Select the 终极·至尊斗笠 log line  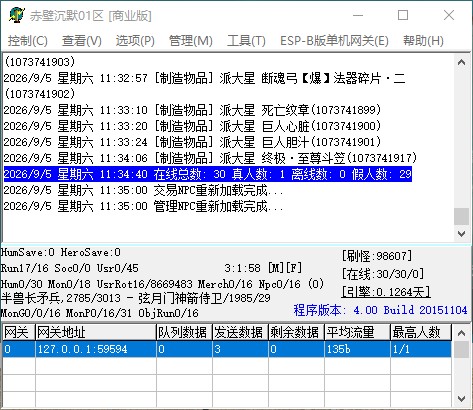point(210,158)
